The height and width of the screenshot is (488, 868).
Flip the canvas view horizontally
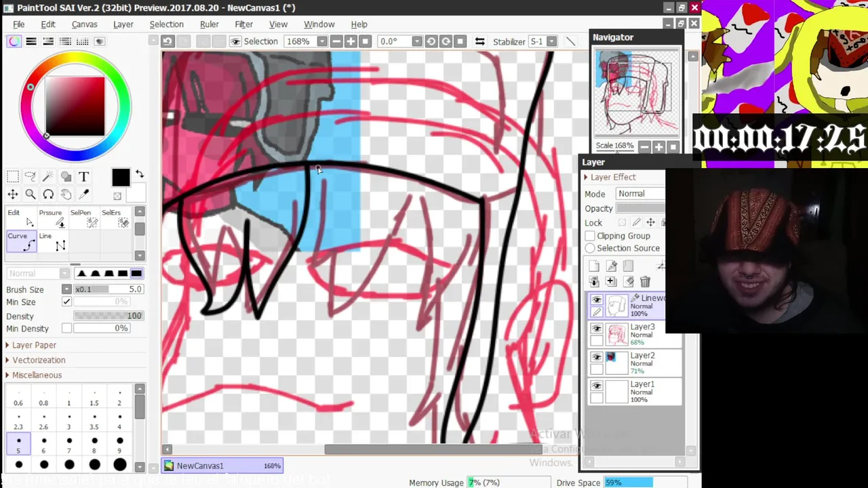479,41
